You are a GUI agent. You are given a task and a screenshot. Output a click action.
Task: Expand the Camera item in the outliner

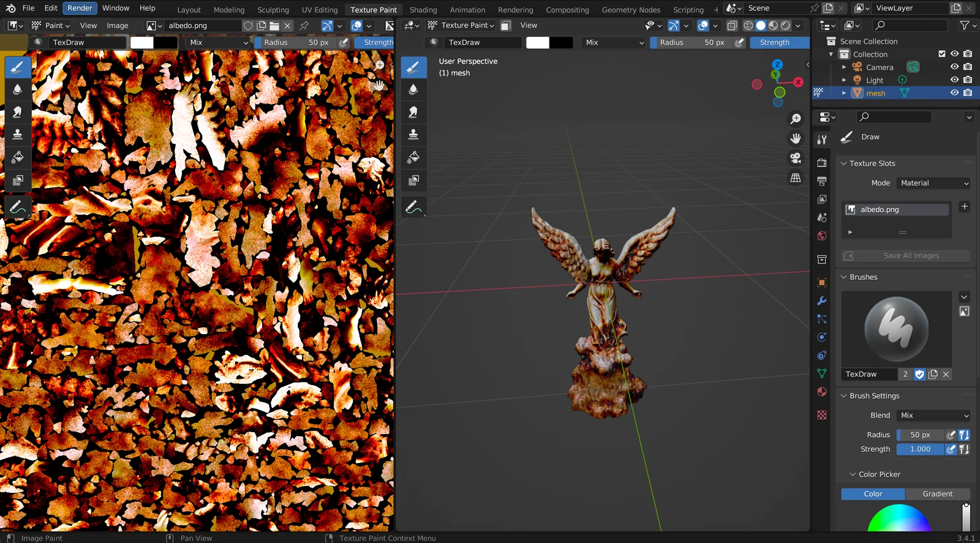[844, 67]
